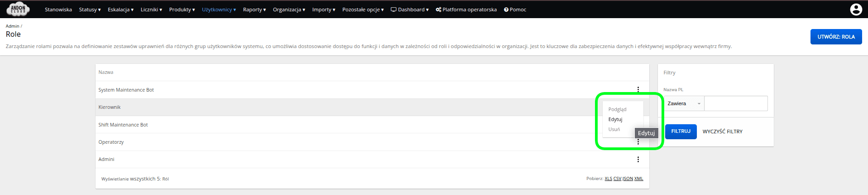Choose Edytuj in the context menu

pos(615,119)
